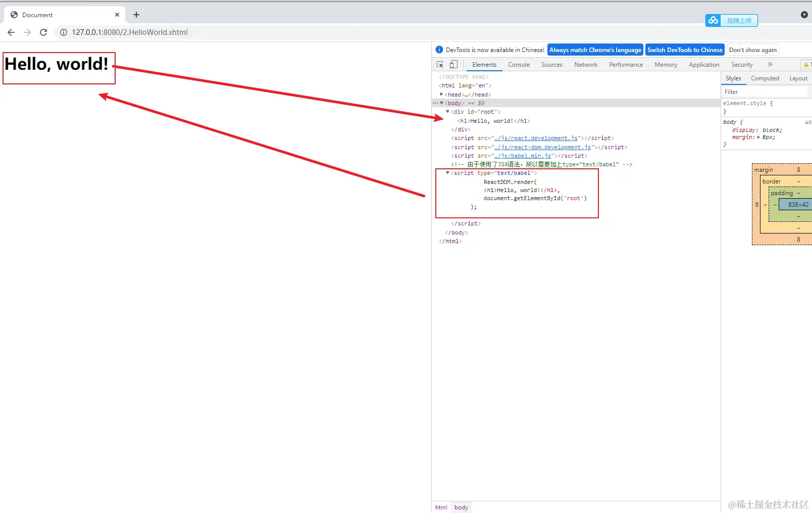Click the address bar URL
812x513 pixels.
[130, 32]
